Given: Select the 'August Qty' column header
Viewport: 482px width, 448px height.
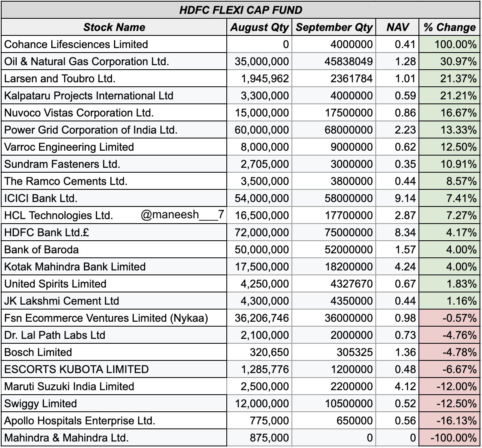Looking at the screenshot, I should pyautogui.click(x=259, y=27).
